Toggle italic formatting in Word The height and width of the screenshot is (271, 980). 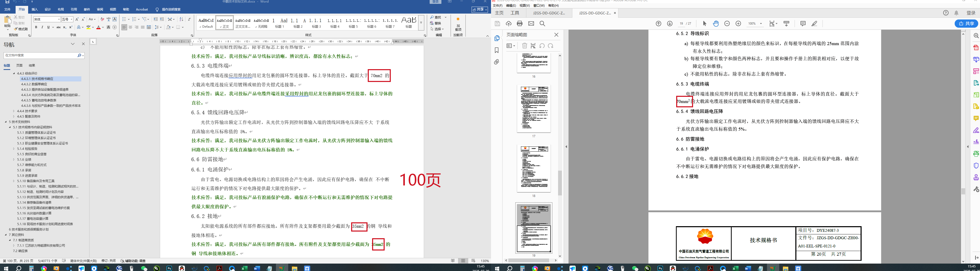click(42, 27)
